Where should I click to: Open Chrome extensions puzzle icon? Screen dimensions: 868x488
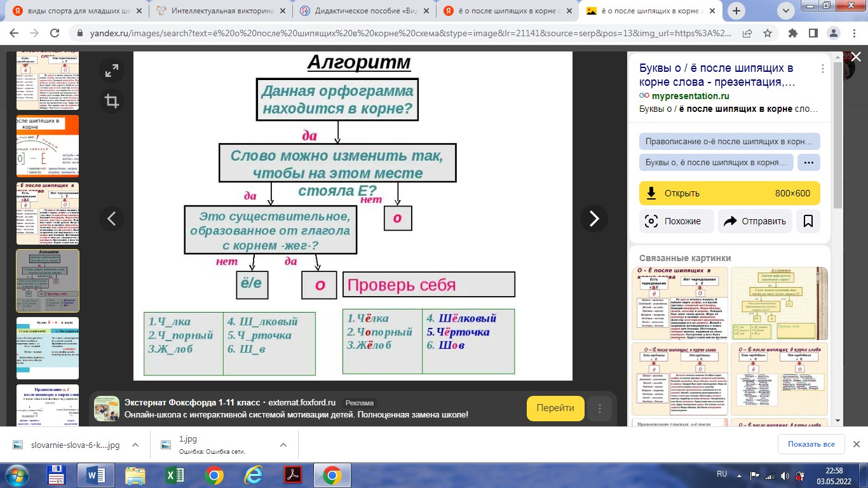pyautogui.click(x=793, y=33)
